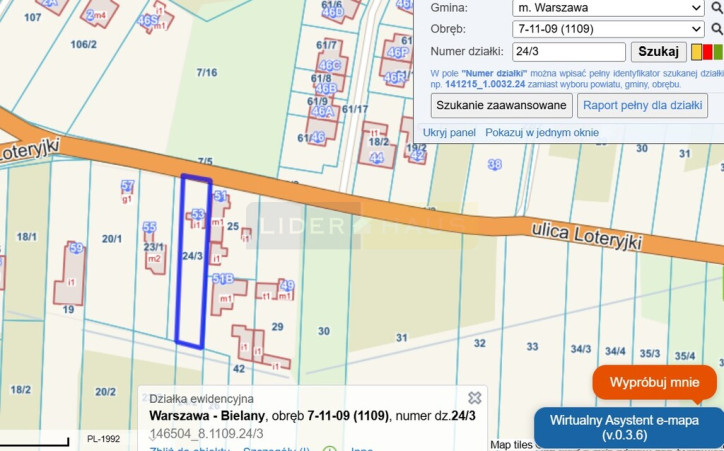724x451 pixels.
Task: Click parcel label 30 below the street
Action: 324,331
